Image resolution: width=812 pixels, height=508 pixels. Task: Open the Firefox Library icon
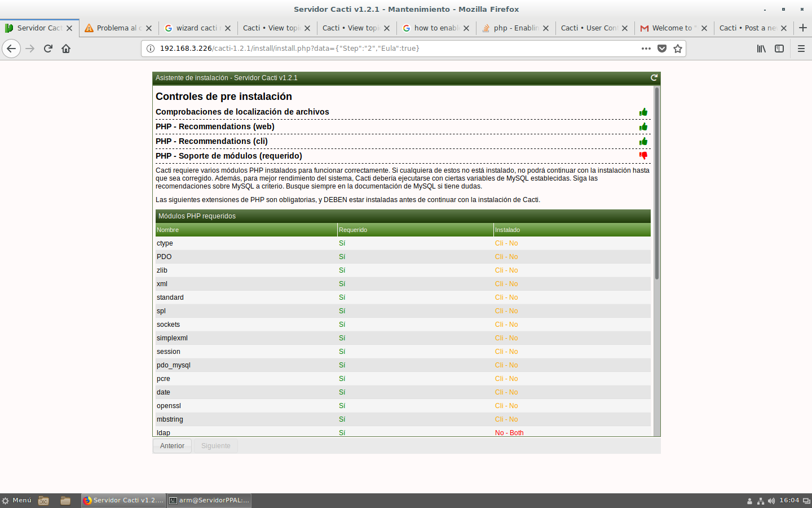click(x=761, y=49)
